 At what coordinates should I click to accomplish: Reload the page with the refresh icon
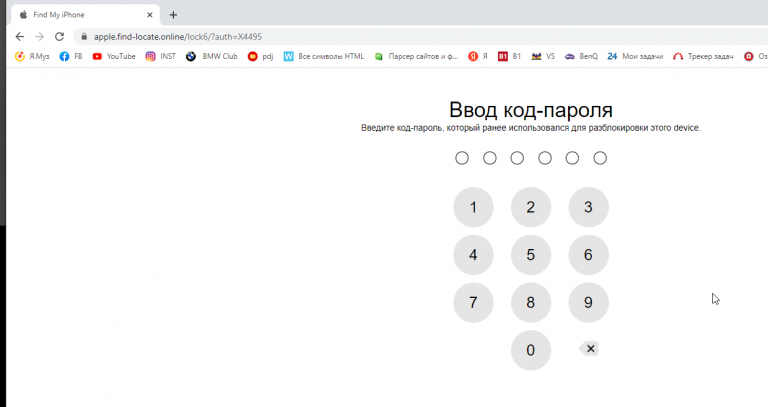click(59, 36)
